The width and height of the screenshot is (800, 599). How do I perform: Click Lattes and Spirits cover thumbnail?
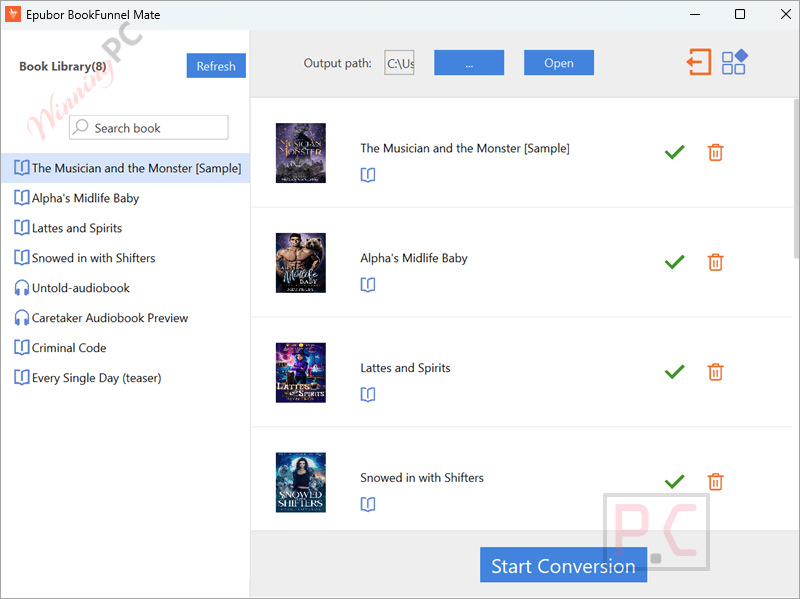coord(301,372)
